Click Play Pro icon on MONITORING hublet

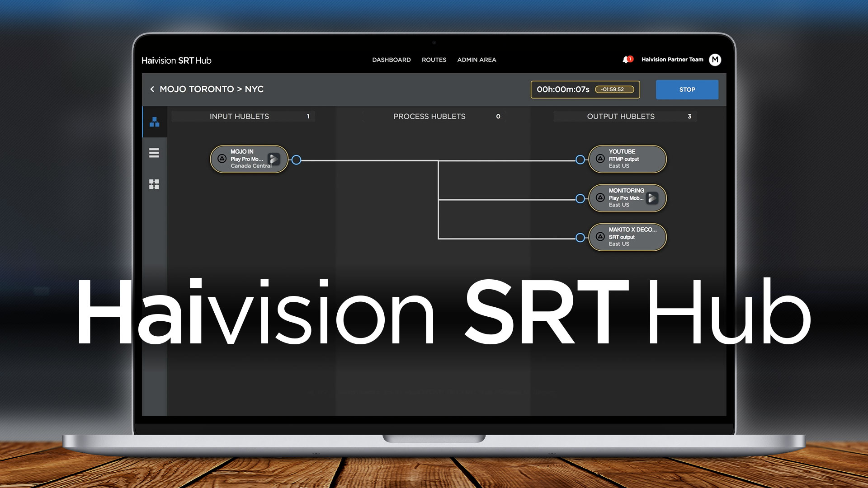(x=652, y=197)
